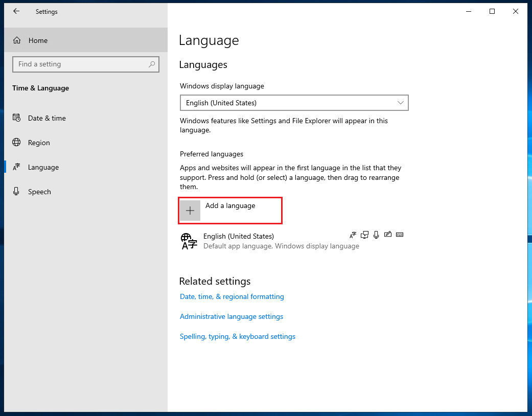The height and width of the screenshot is (416, 532).
Task: Maximize the Settings window
Action: click(492, 11)
